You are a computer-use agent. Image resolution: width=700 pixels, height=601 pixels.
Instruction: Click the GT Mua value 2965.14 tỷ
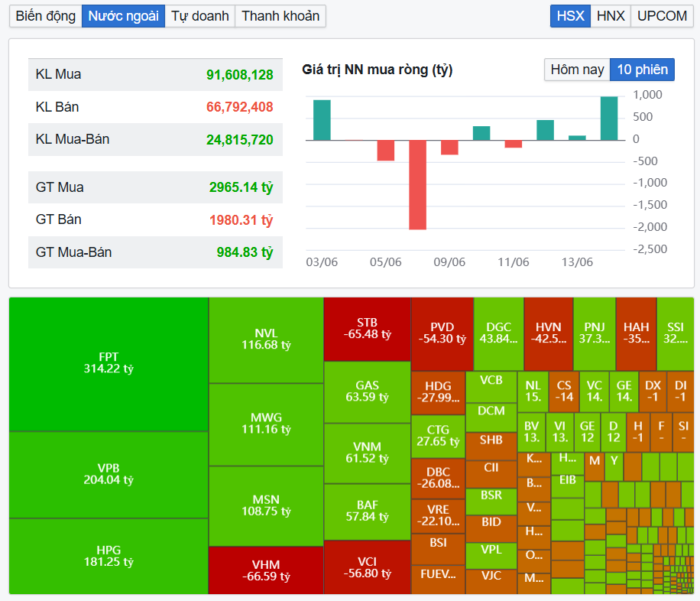(x=241, y=187)
